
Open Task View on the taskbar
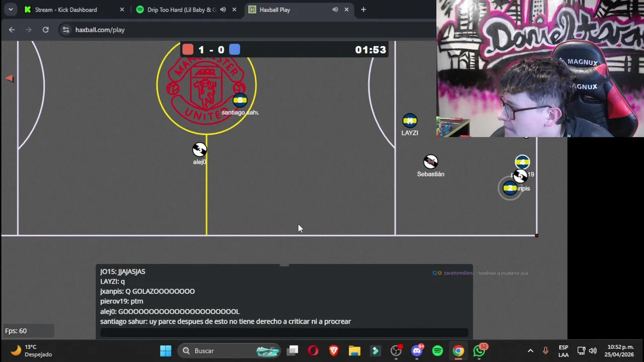[293, 350]
